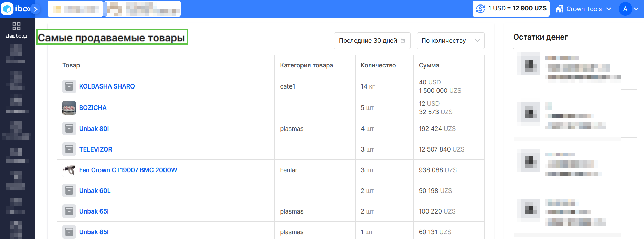This screenshot has width=644, height=239.
Task: Select the Дашборд grid icon in sidebar
Action: (16, 25)
